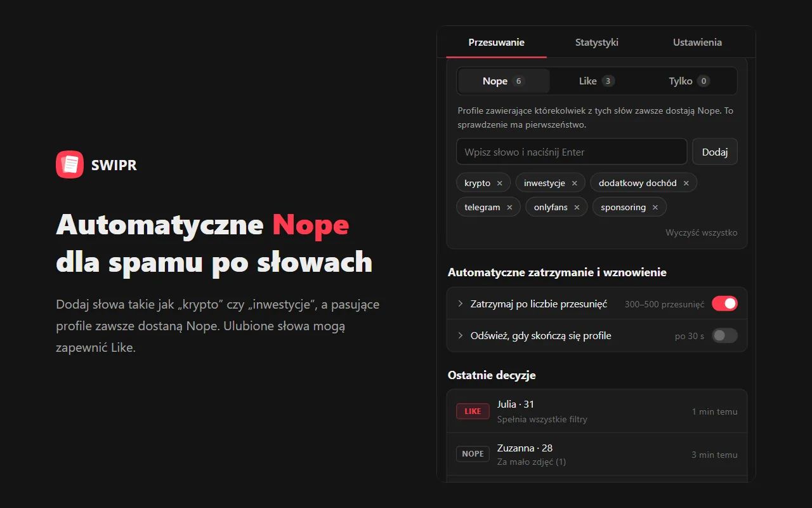Switch to the Przesuwanie tab

pos(496,43)
